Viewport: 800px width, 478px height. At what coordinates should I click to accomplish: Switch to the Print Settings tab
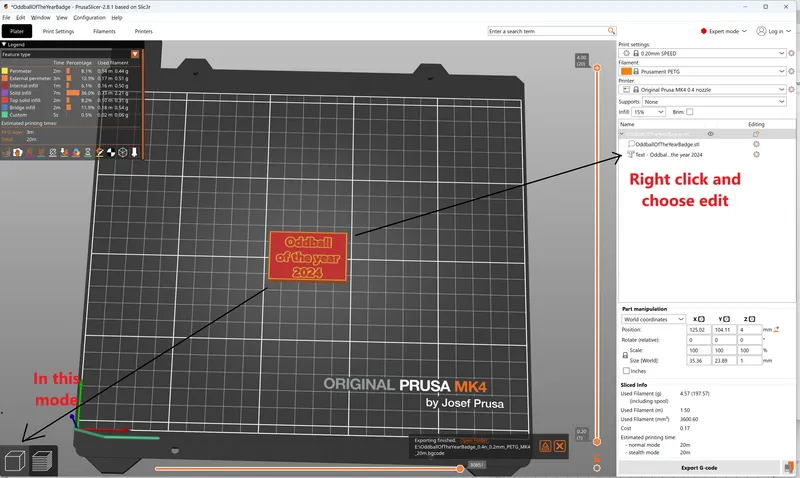point(58,31)
